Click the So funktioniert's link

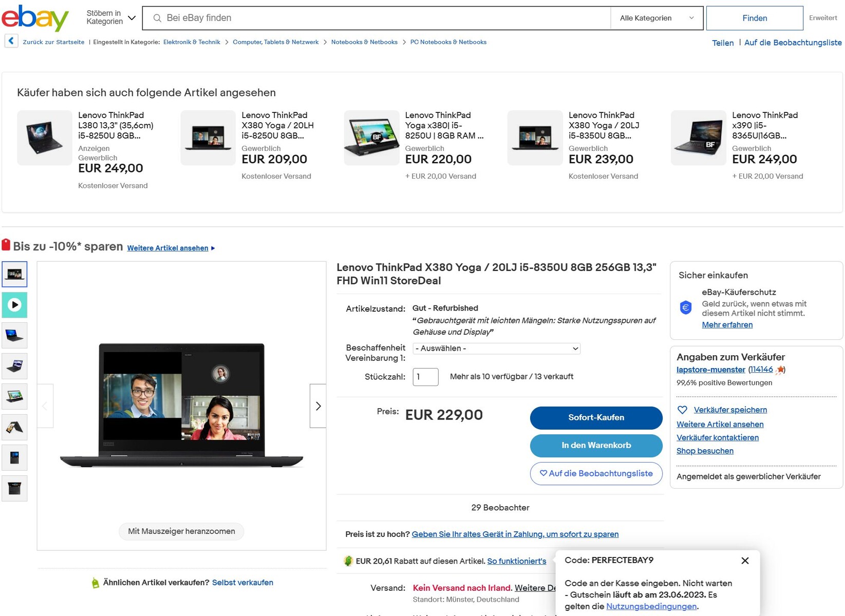(516, 561)
